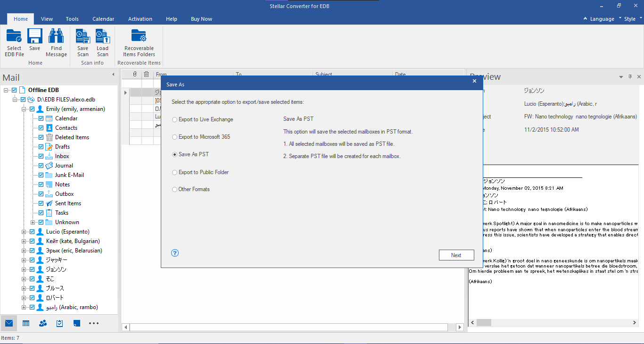
Task: Select Export to Microsoft 365 option
Action: [201, 137]
